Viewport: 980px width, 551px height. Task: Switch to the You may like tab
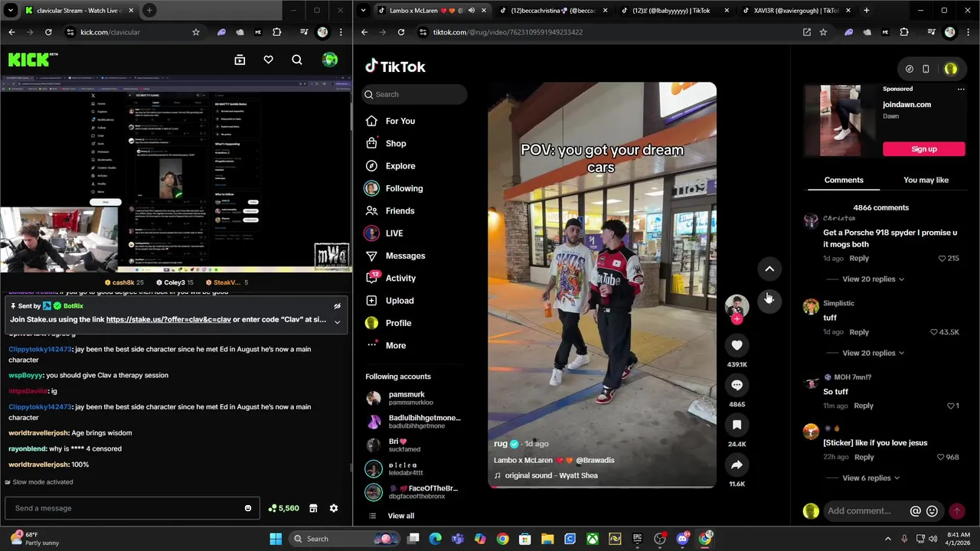926,180
